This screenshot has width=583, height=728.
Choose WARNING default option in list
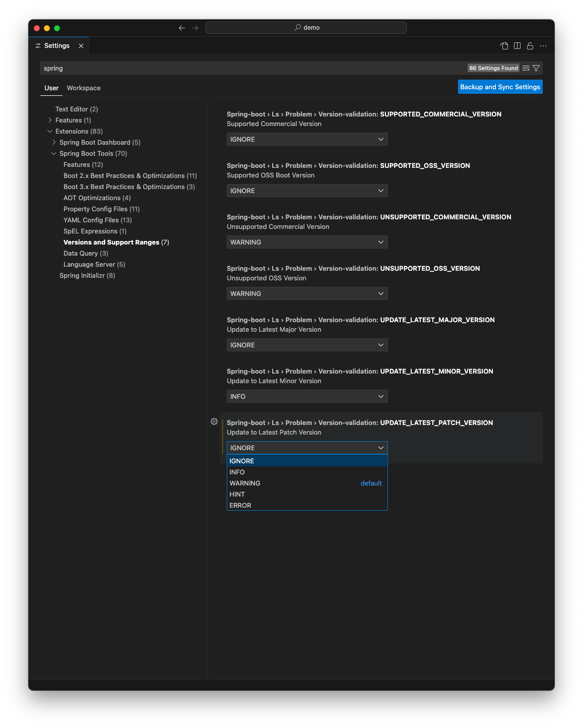click(x=307, y=483)
